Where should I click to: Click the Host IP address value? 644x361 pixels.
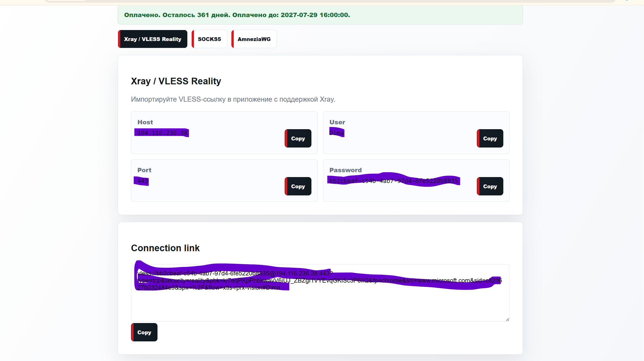pyautogui.click(x=162, y=133)
